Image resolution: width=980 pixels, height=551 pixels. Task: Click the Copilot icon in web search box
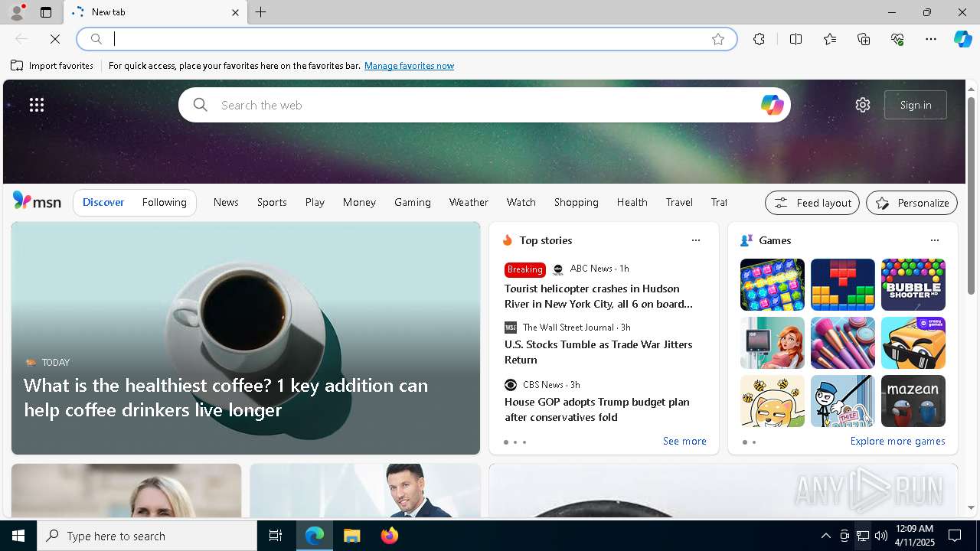(772, 105)
